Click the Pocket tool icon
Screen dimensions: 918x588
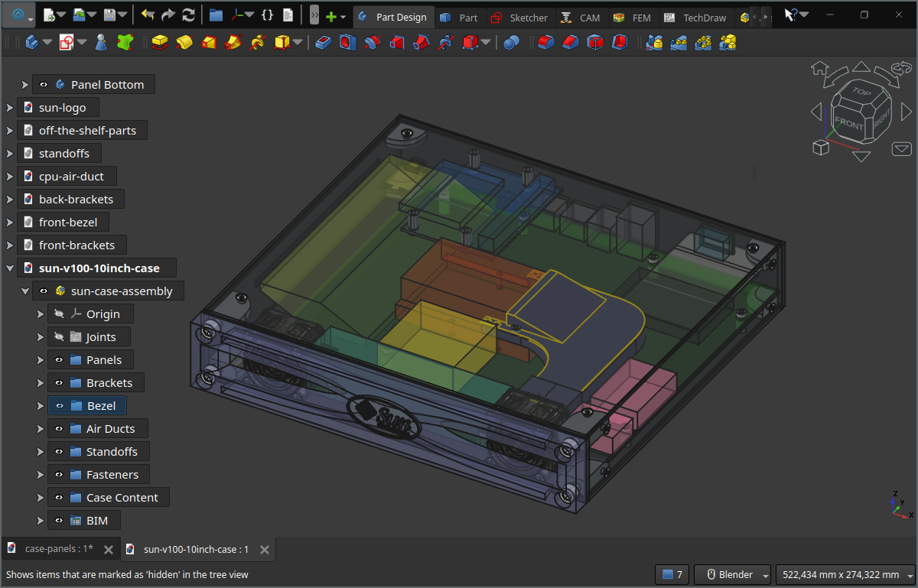[323, 43]
